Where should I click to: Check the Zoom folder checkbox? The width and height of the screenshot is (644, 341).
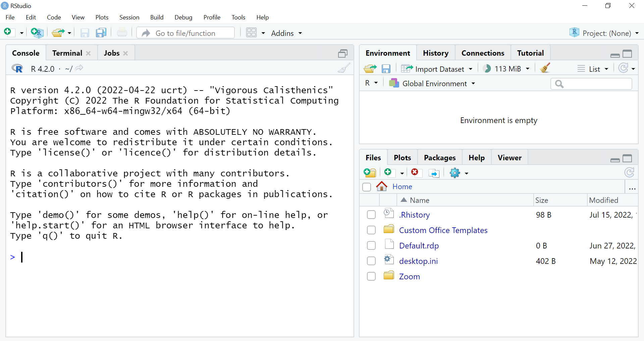(x=371, y=276)
